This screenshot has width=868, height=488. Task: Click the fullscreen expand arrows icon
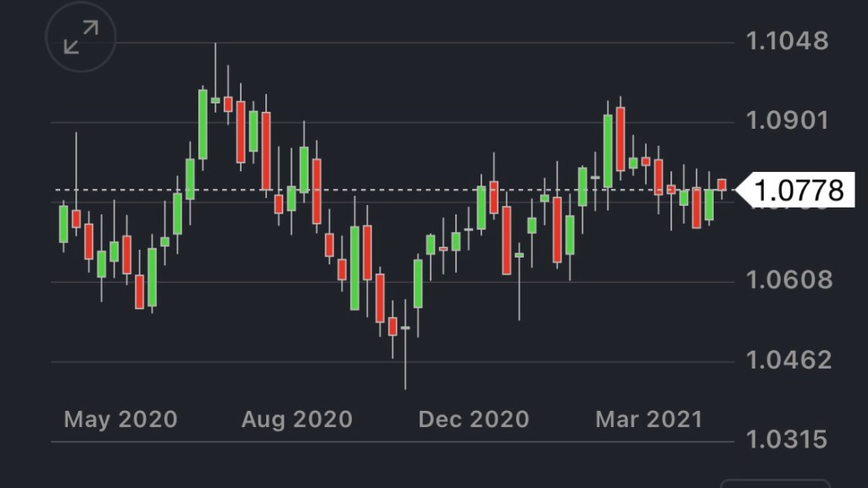point(81,37)
